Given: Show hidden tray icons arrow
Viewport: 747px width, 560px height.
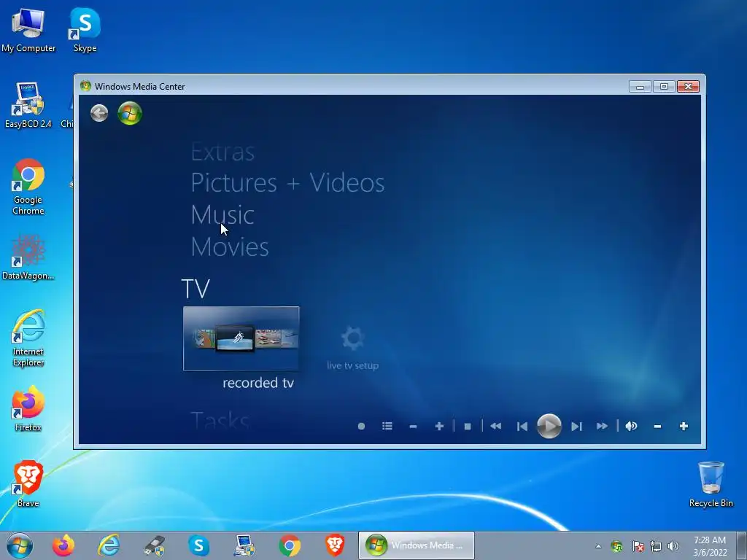Looking at the screenshot, I should tap(598, 546).
